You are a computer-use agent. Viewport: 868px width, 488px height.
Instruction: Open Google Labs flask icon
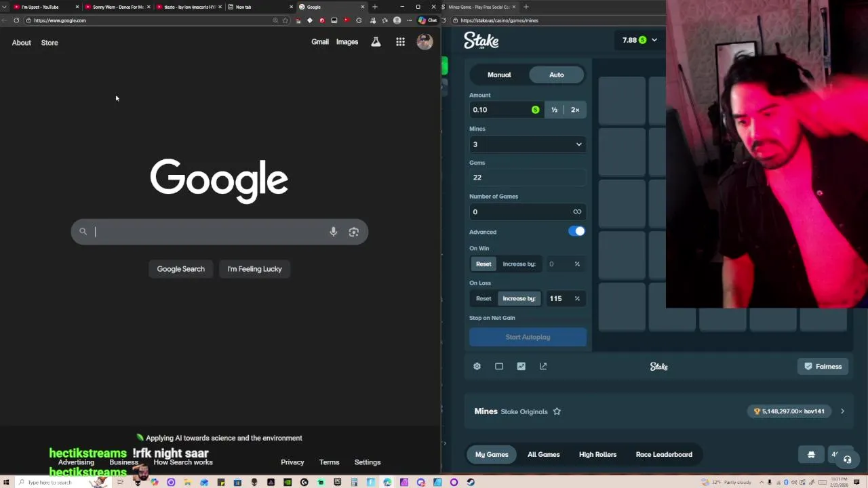click(376, 42)
